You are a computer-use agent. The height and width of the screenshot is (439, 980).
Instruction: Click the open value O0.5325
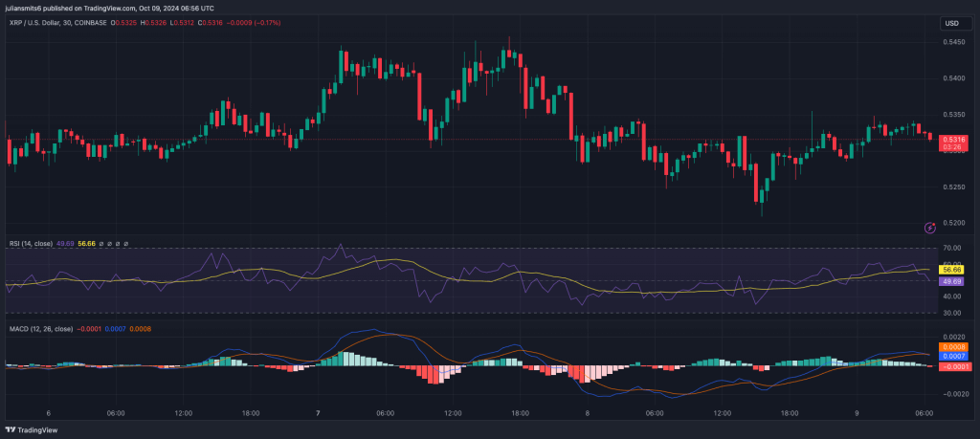point(124,23)
